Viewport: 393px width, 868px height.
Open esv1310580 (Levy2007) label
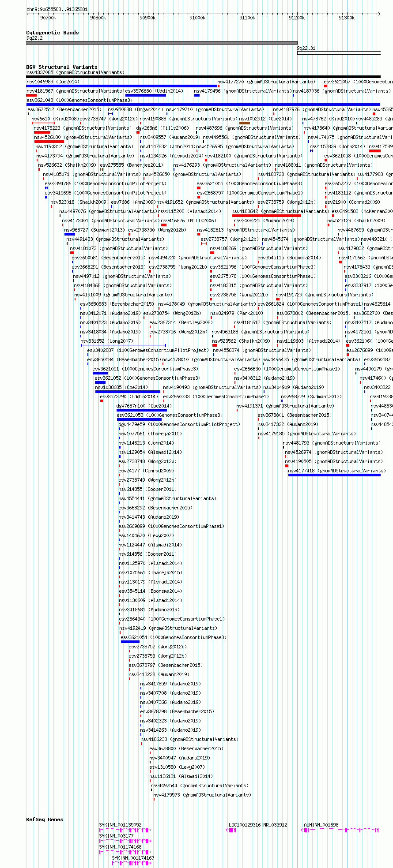click(177, 767)
